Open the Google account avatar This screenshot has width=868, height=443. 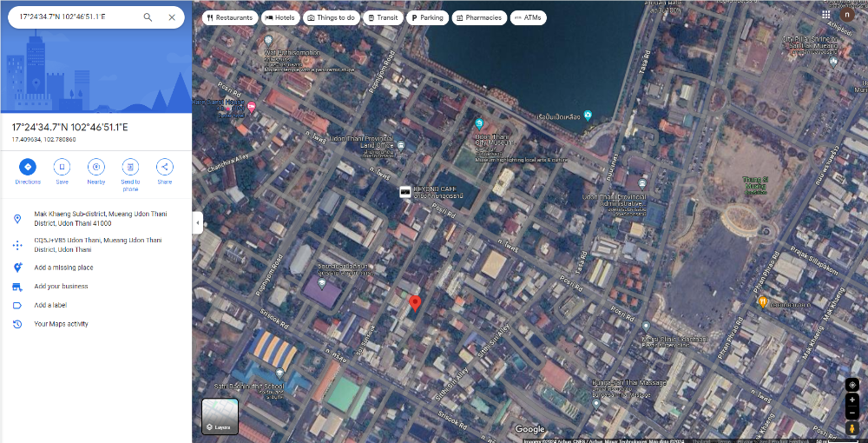coord(846,15)
